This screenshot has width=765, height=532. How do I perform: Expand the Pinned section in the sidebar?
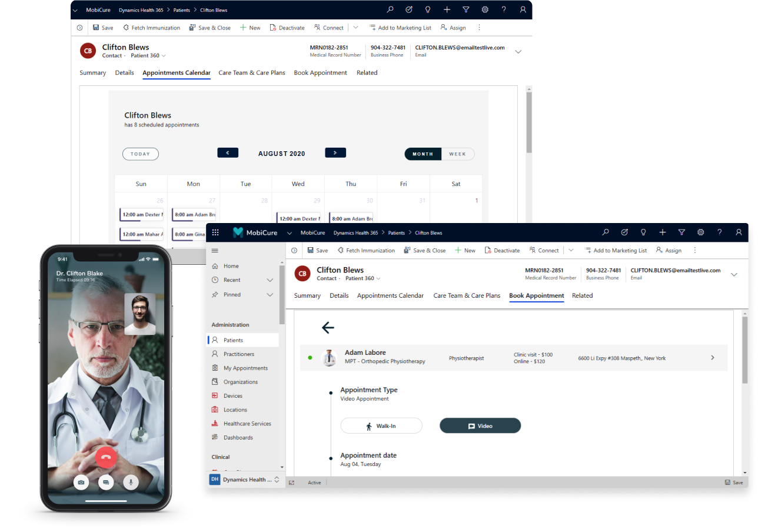coord(270,295)
